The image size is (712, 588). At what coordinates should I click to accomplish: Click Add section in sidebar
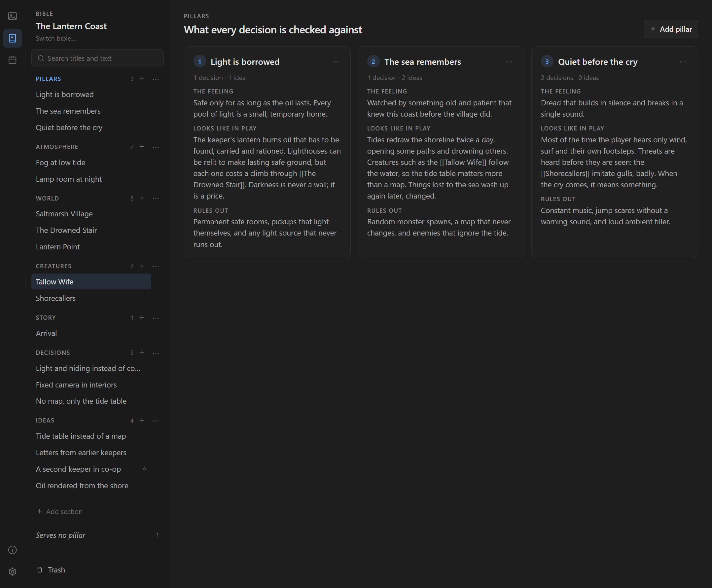[59, 511]
